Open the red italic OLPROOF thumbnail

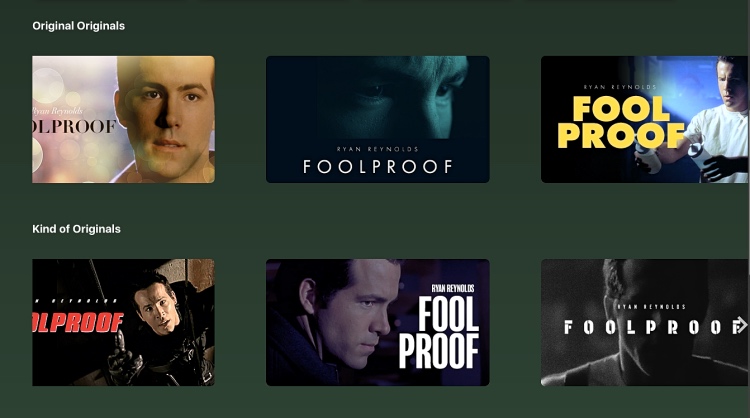(123, 322)
